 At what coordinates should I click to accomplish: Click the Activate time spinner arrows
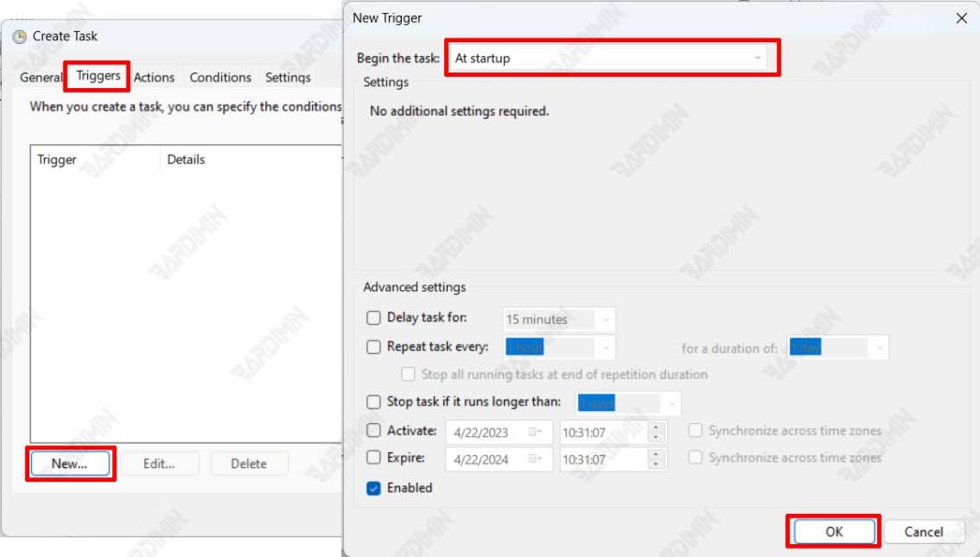[656, 431]
